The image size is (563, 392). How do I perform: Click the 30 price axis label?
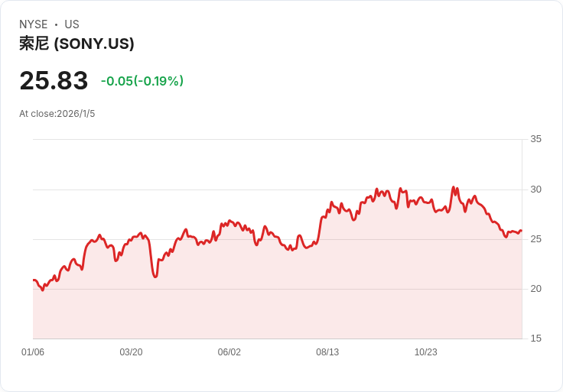pyautogui.click(x=536, y=190)
